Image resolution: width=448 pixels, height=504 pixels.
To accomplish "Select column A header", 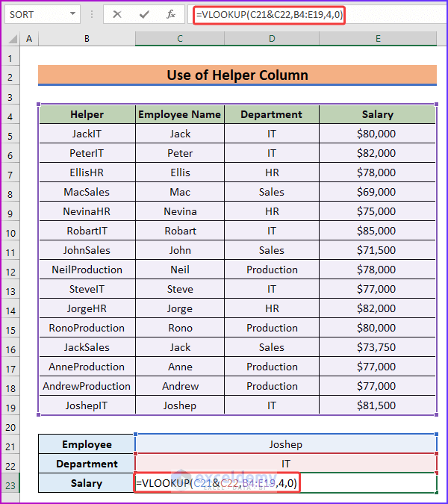I will (29, 39).
